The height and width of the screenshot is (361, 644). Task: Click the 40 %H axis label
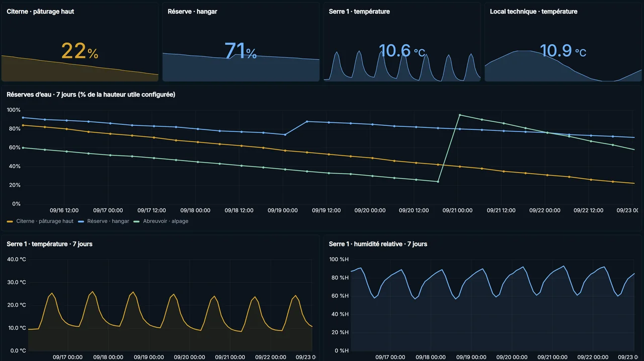coord(340,314)
